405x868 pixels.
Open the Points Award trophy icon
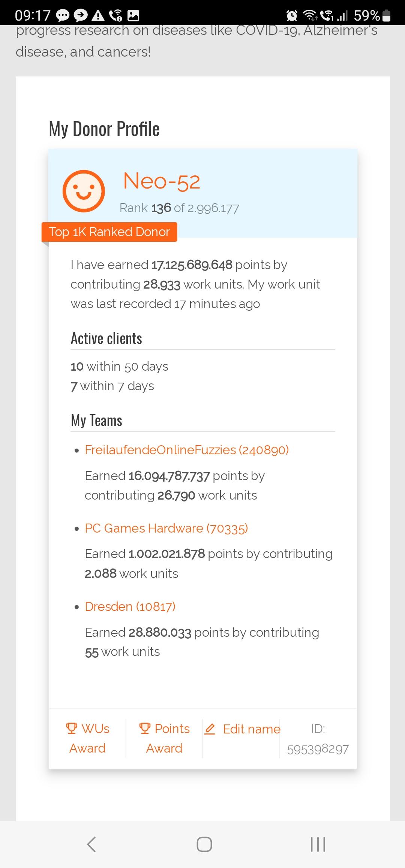coord(145,728)
